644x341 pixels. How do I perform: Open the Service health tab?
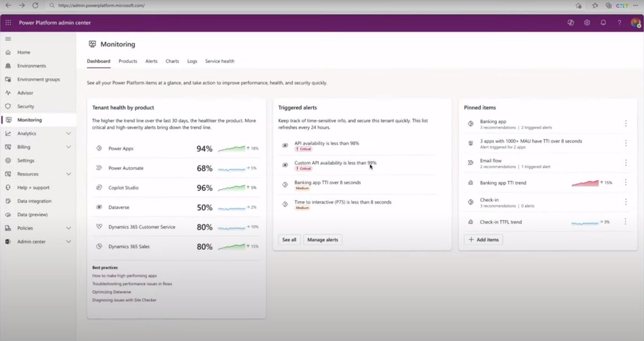tap(219, 61)
